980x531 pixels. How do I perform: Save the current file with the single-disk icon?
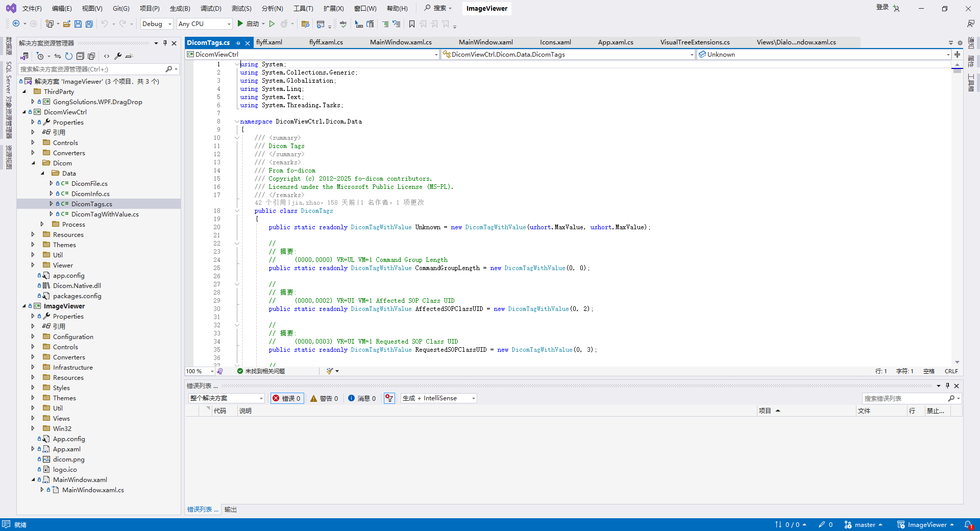[x=78, y=24]
